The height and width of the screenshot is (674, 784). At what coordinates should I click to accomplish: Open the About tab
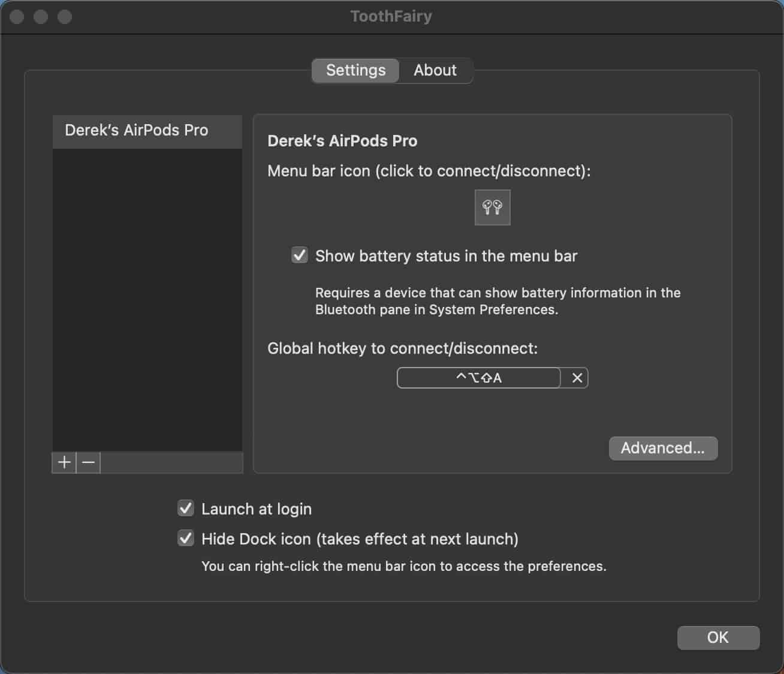(435, 70)
